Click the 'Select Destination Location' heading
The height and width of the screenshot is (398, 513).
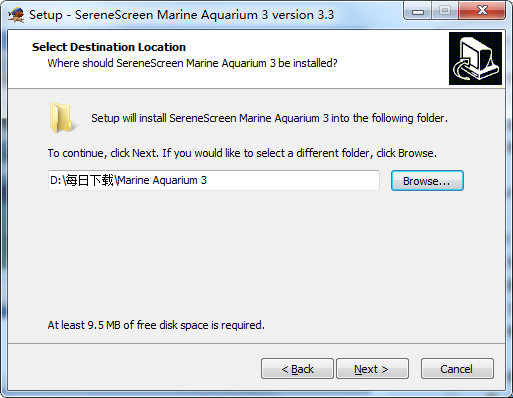pyautogui.click(x=109, y=47)
